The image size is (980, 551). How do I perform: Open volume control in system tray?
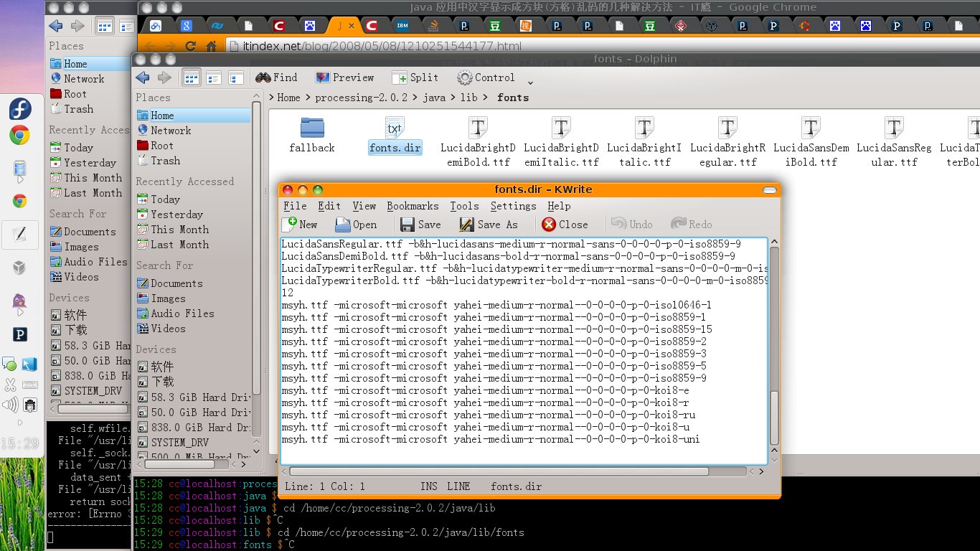click(x=10, y=405)
